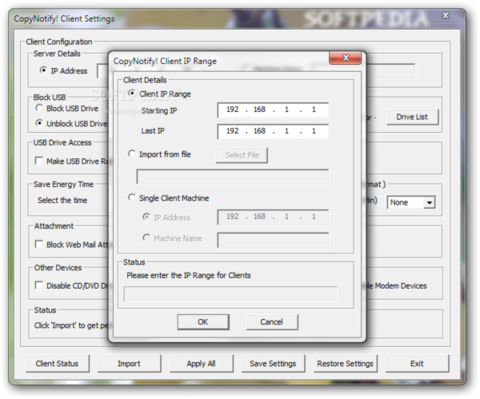The height and width of the screenshot is (399, 480).
Task: Tick the Make USB Drive checkbox
Action: pos(39,161)
